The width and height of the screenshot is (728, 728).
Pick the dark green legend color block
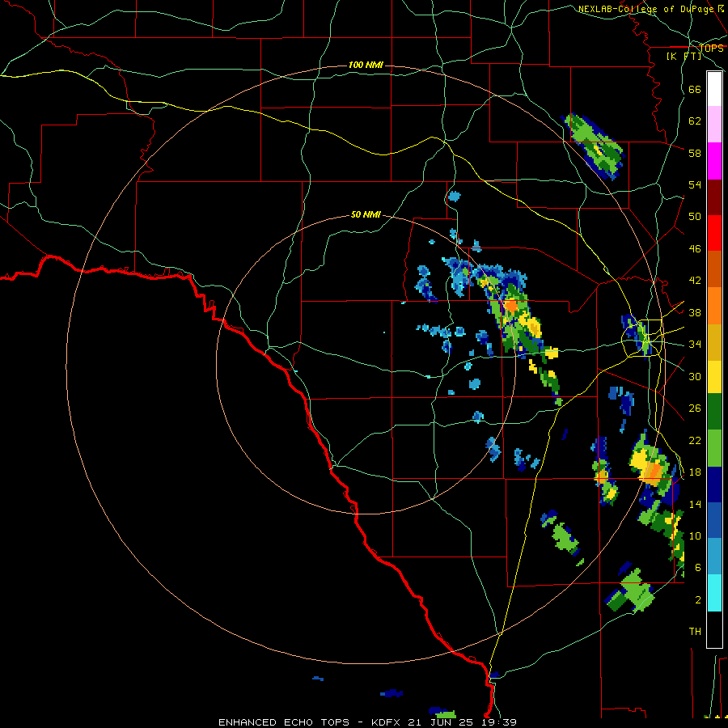(714, 412)
